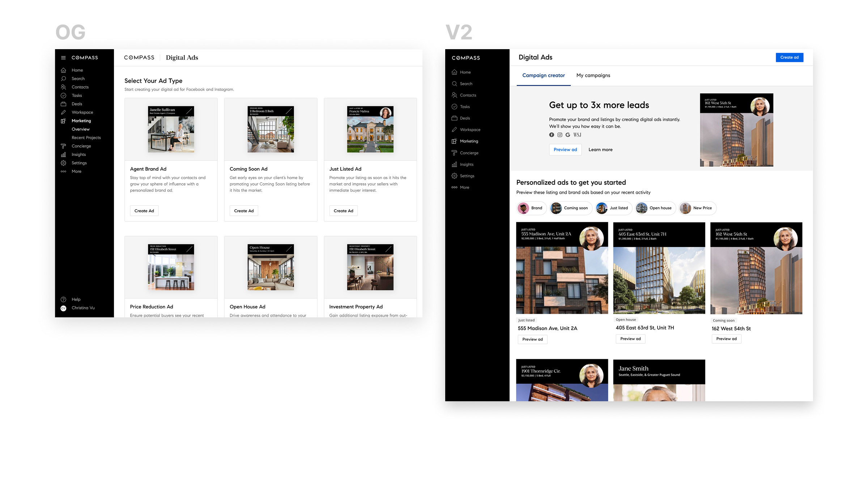
Task: Open the Price Reduction Ad thumbnail
Action: coord(171,267)
